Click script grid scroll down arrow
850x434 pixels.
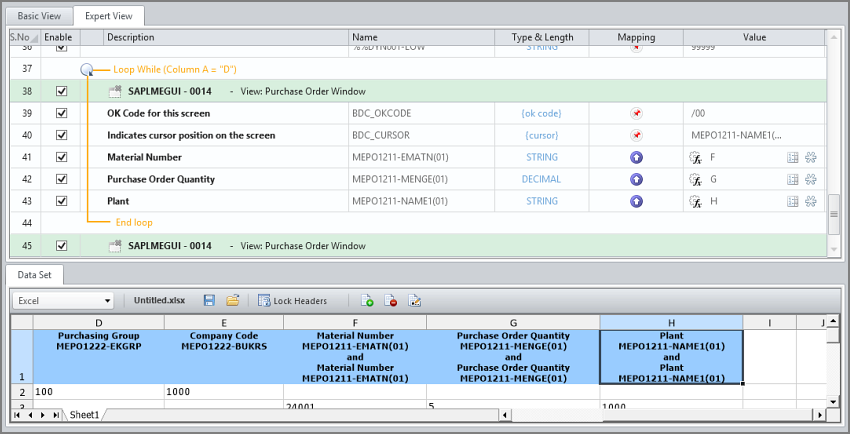tap(834, 249)
